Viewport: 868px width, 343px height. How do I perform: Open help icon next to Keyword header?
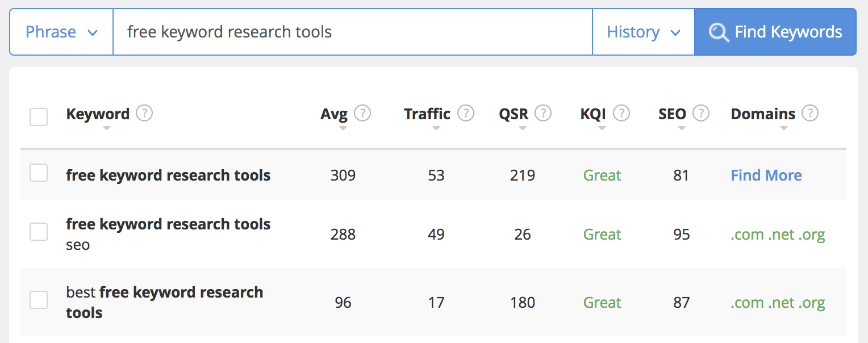coord(144,114)
